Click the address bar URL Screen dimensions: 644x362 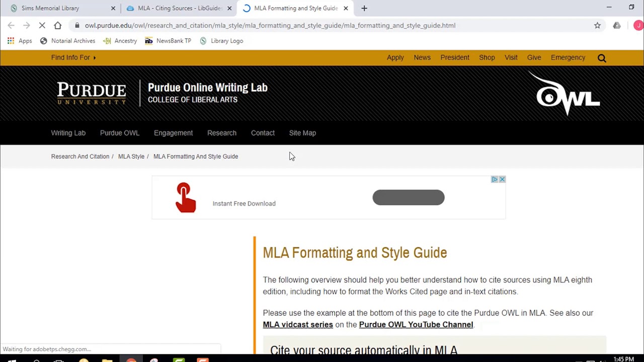270,26
